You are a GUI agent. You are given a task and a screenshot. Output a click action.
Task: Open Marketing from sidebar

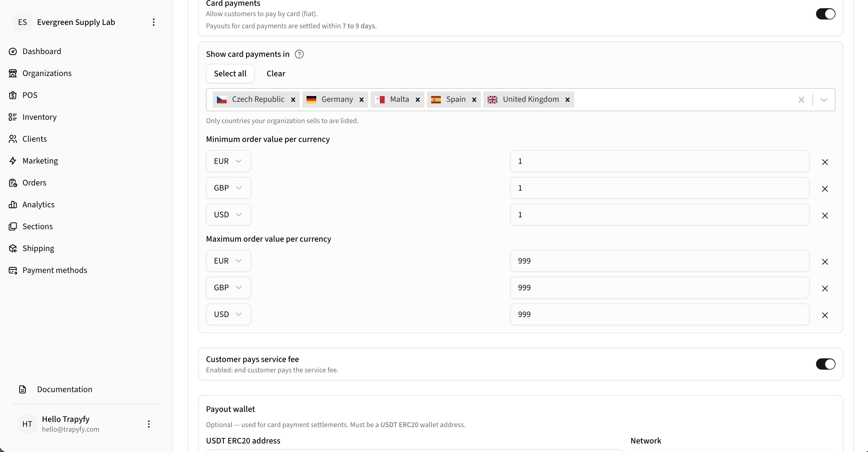pos(40,161)
